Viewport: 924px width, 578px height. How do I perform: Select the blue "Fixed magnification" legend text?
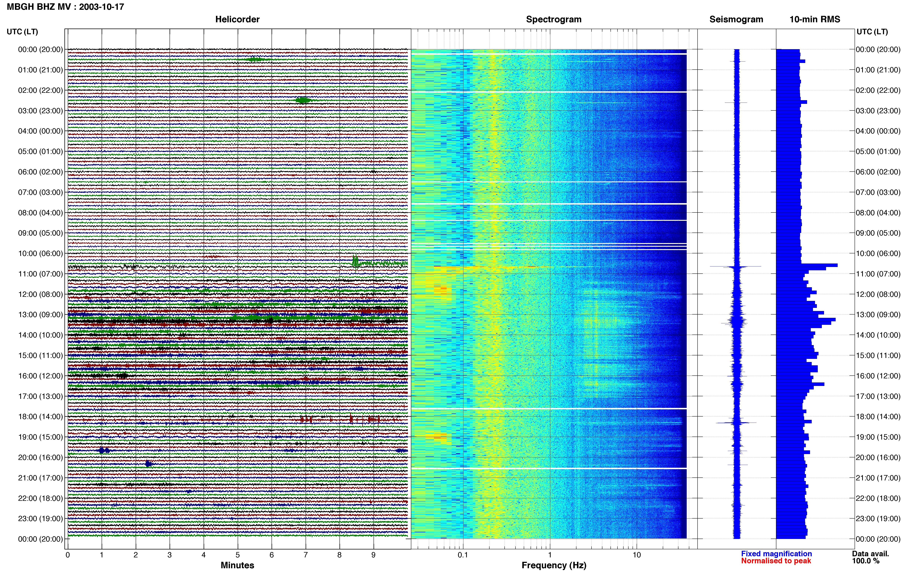click(x=777, y=554)
